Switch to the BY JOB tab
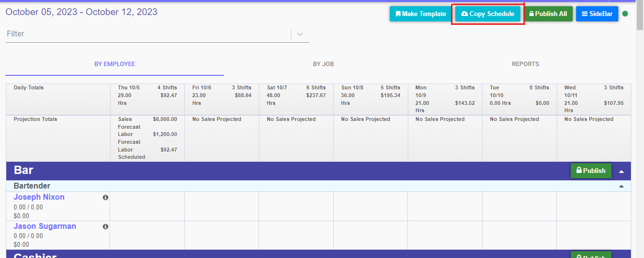The width and height of the screenshot is (644, 258). pos(323,64)
